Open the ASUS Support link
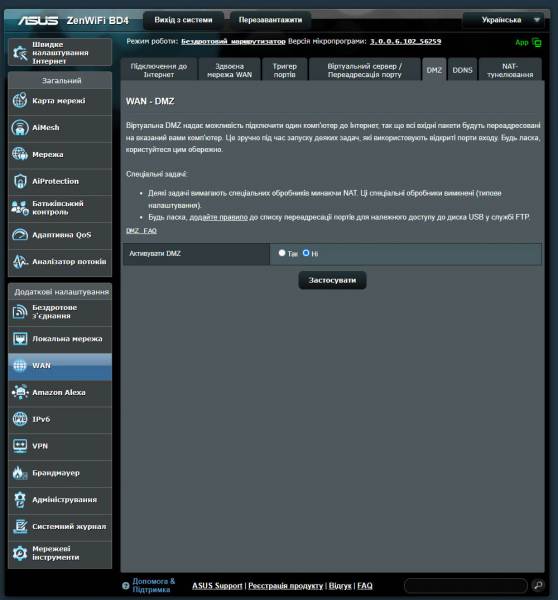The image size is (558, 600). [x=217, y=585]
